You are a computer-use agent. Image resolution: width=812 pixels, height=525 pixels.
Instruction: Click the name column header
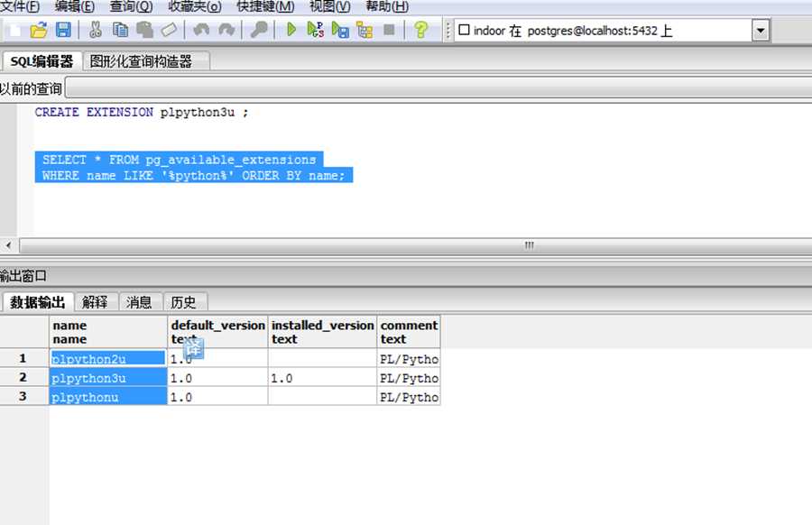click(x=108, y=332)
